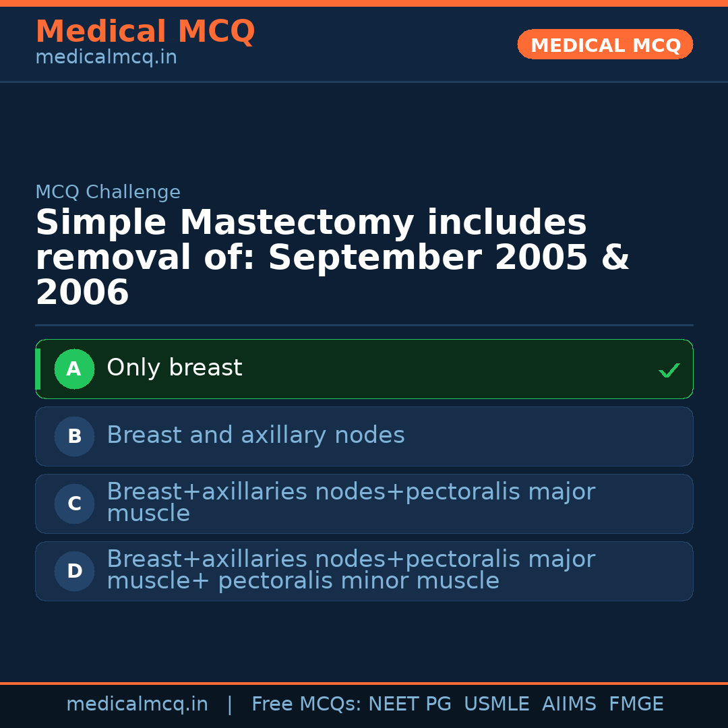
Task: Choose the C option circle
Action: (x=74, y=504)
